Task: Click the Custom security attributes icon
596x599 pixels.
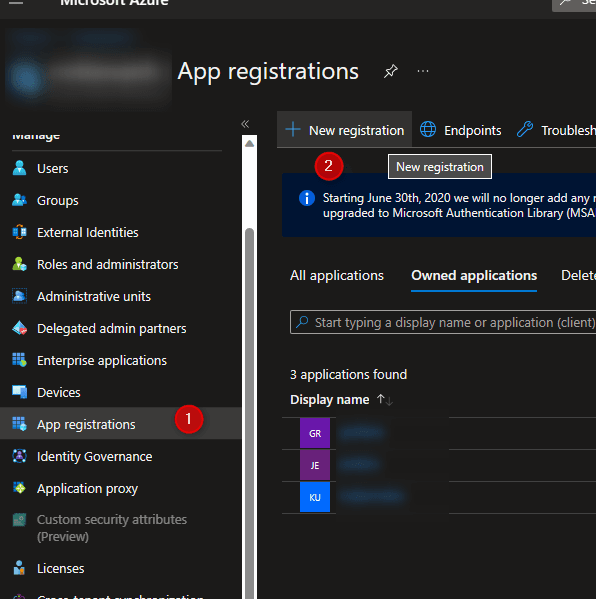Action: pyautogui.click(x=19, y=520)
